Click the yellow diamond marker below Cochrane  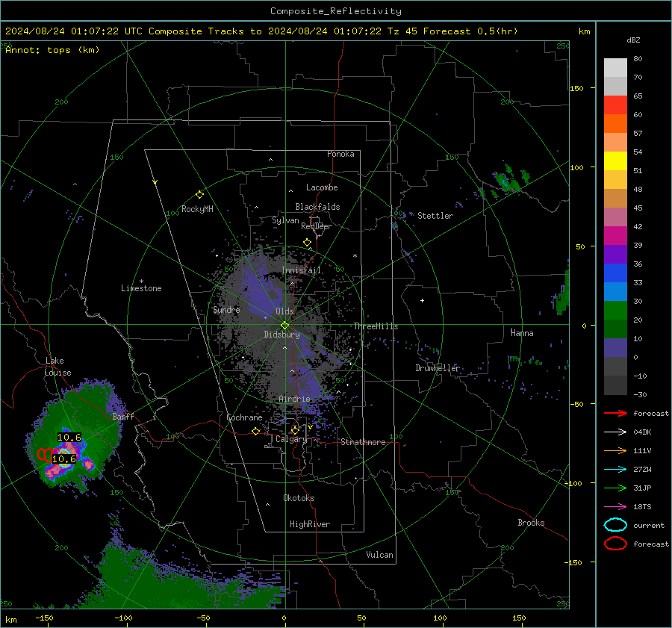256,432
